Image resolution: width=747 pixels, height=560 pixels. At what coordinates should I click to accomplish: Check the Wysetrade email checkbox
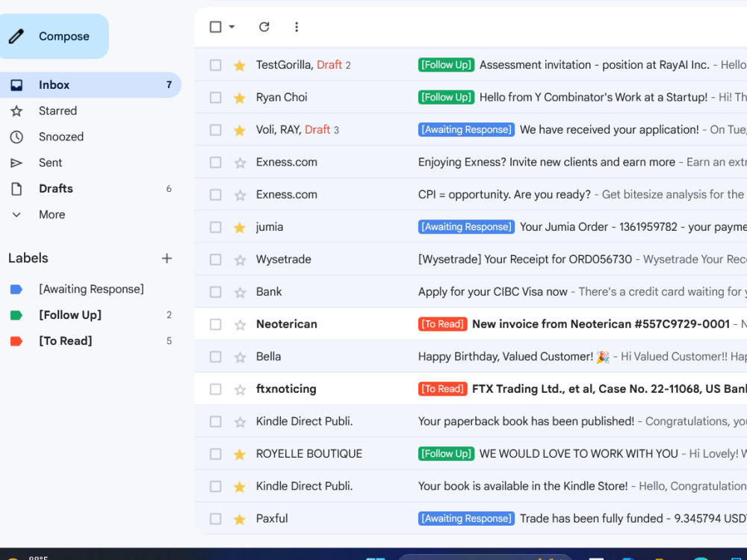pos(215,259)
